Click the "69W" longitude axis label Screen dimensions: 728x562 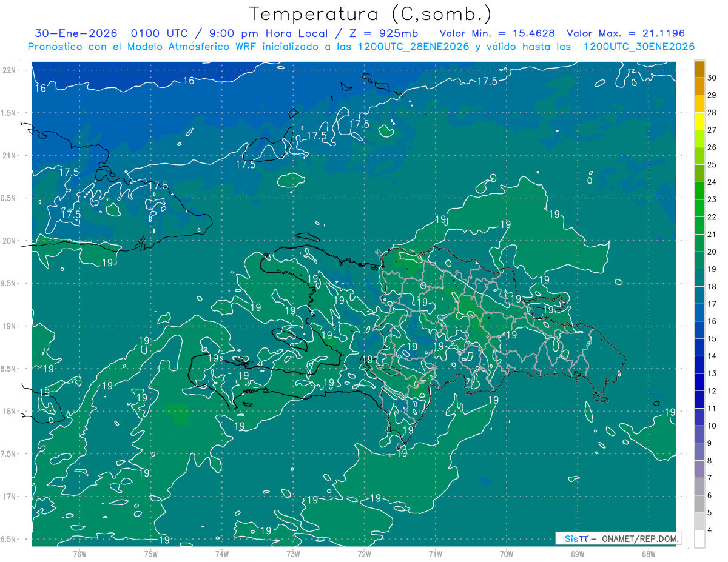point(578,554)
